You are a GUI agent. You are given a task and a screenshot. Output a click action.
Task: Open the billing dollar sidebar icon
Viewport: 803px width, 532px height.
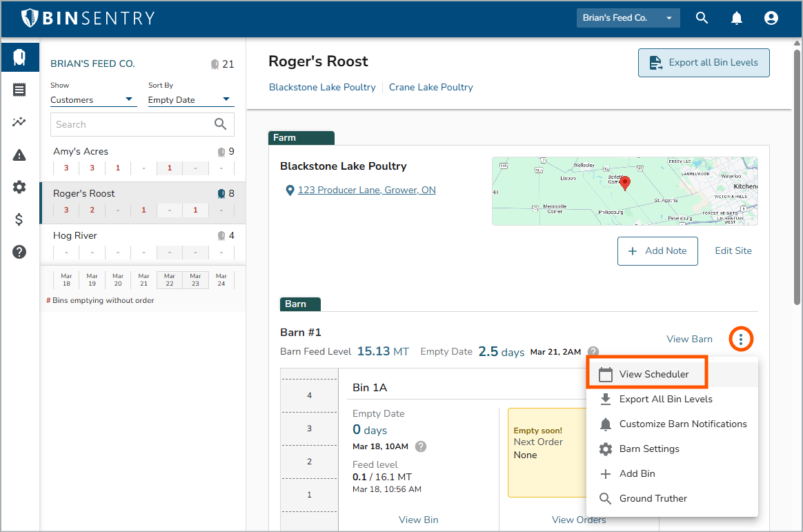tap(19, 219)
